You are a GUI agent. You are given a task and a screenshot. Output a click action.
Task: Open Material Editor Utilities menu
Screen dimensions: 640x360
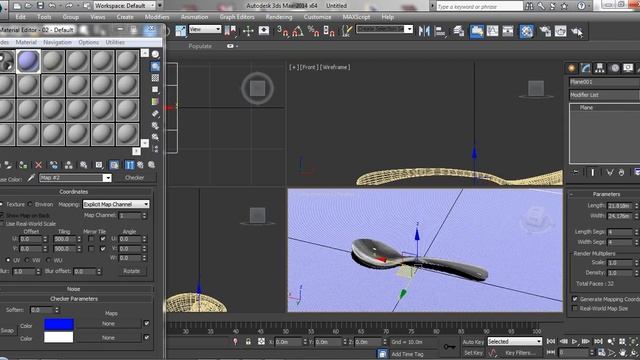[115, 42]
